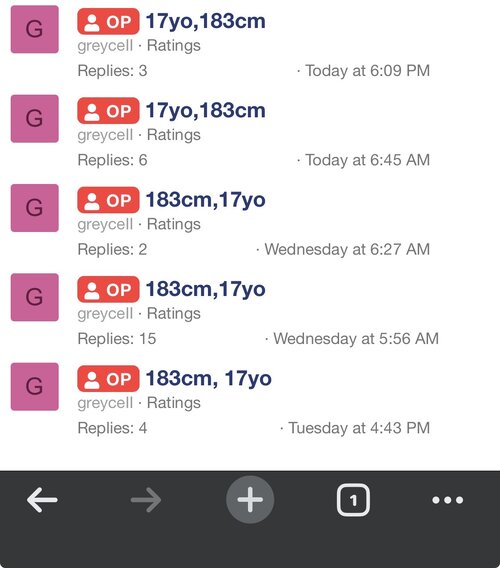This screenshot has height=568, width=500.
Task: Open the three-dot browser menu
Action: (447, 500)
